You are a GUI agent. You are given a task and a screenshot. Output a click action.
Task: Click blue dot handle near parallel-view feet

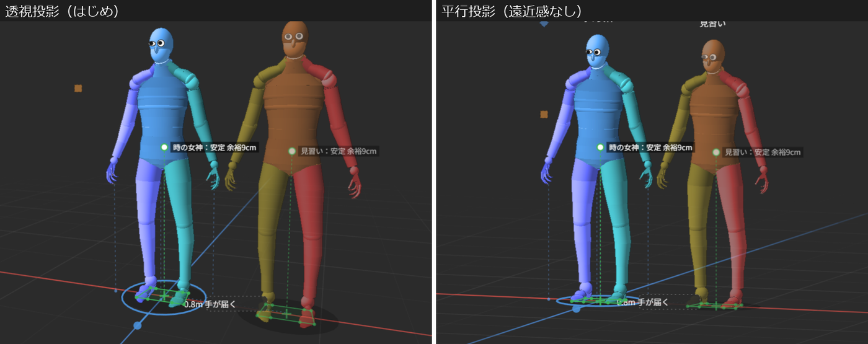576,308
